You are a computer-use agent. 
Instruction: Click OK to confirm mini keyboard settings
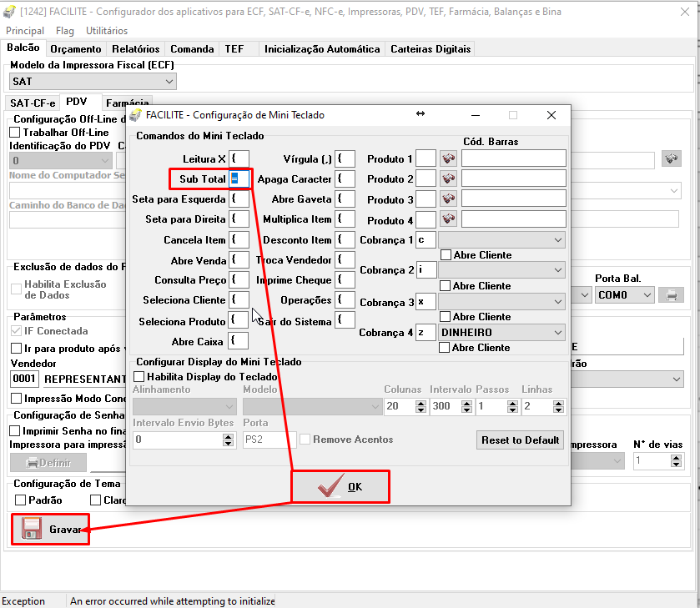point(340,486)
